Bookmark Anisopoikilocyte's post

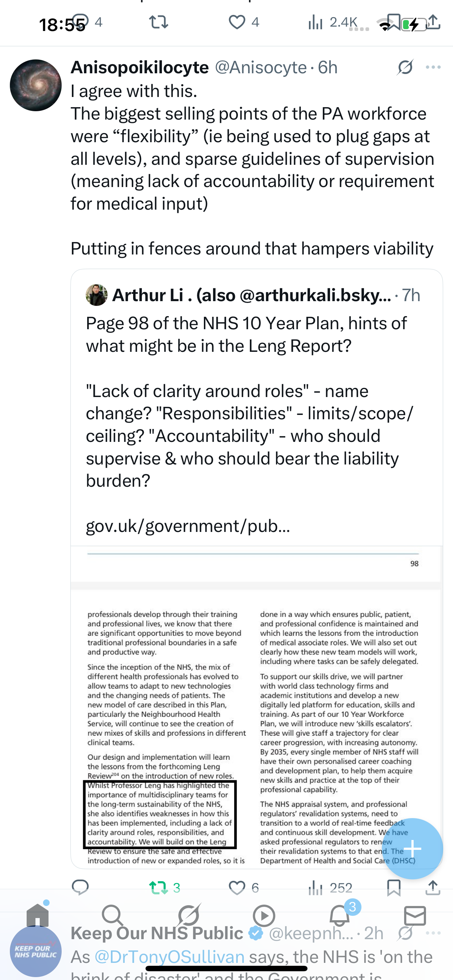coord(394,888)
